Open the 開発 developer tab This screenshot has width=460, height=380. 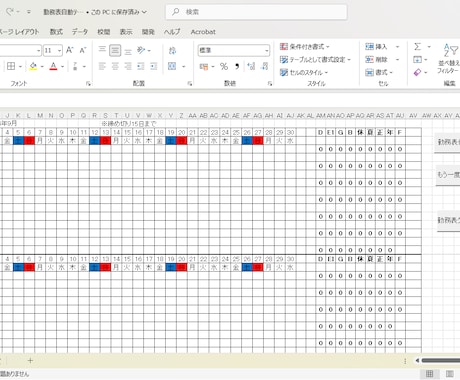(148, 32)
